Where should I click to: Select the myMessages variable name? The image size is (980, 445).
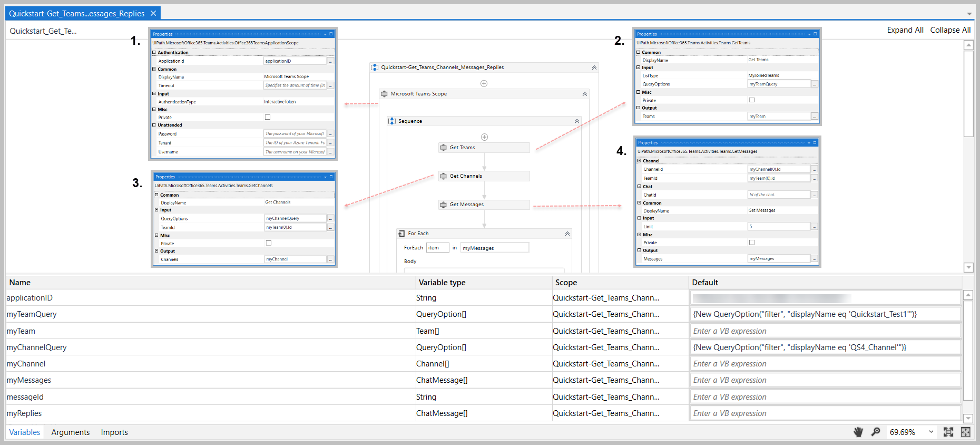coord(29,380)
